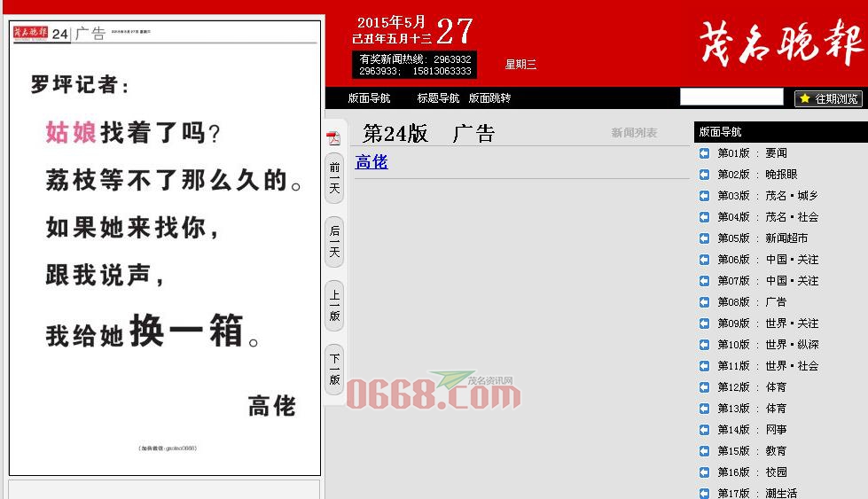
Task: Click the 往期浏览 button
Action: pos(828,98)
